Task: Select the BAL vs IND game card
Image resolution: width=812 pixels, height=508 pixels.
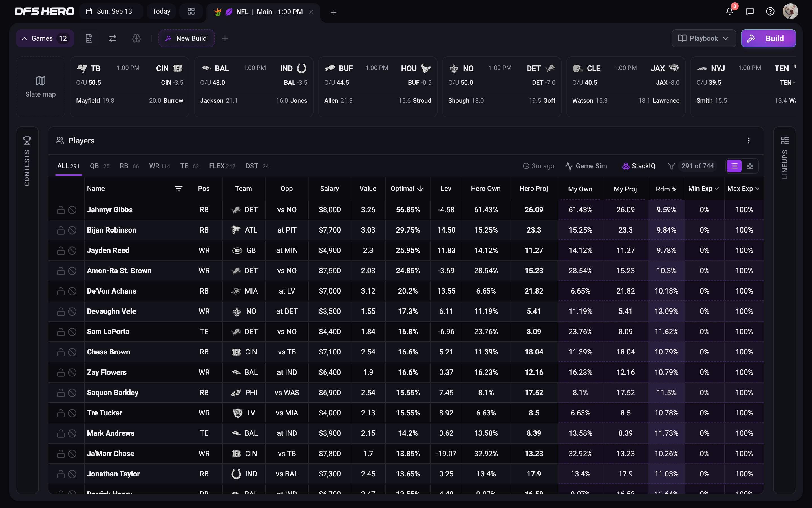Action: click(254, 87)
